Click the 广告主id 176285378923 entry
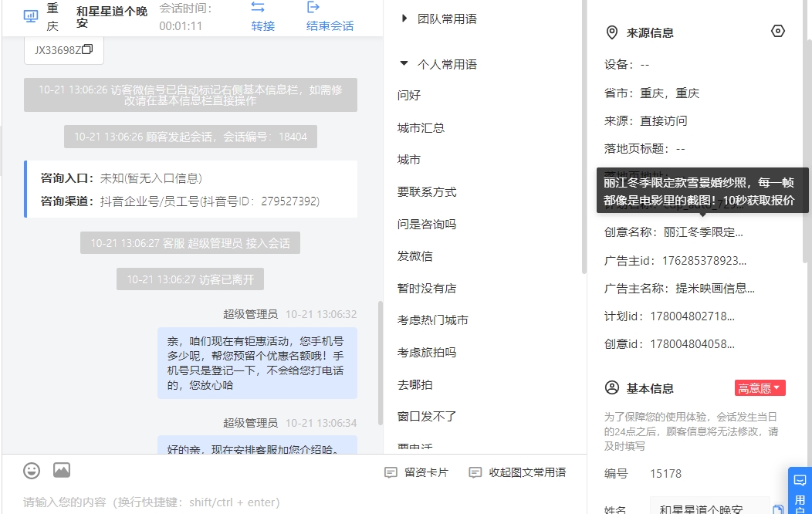 [x=675, y=260]
